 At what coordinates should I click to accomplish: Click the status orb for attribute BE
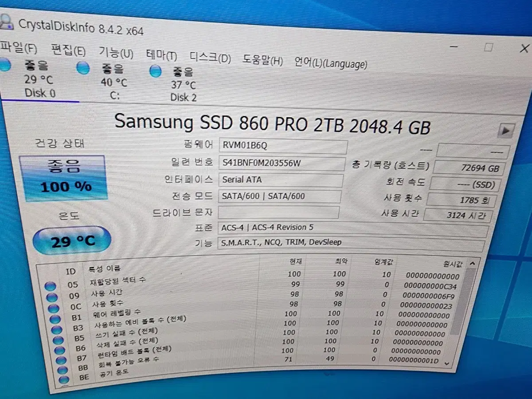[65, 380]
